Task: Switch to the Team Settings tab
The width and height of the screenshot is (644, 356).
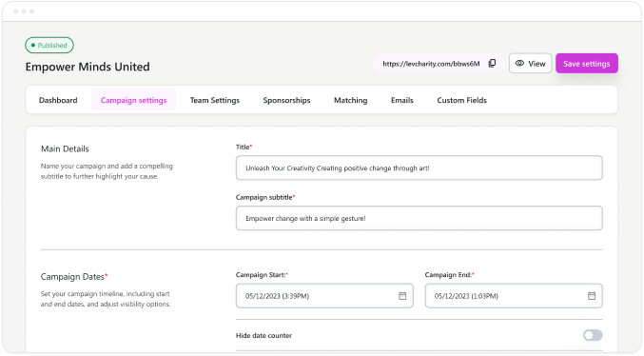Action: point(214,100)
